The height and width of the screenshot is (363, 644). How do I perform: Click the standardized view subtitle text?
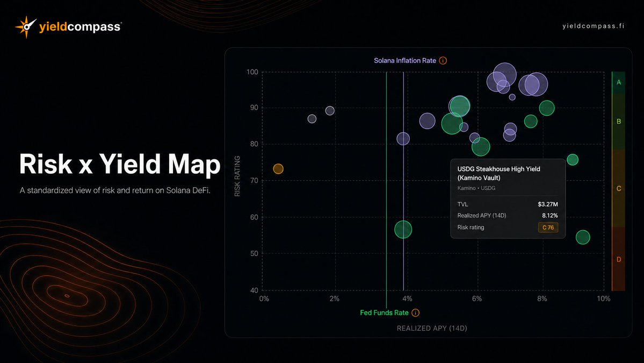(115, 190)
